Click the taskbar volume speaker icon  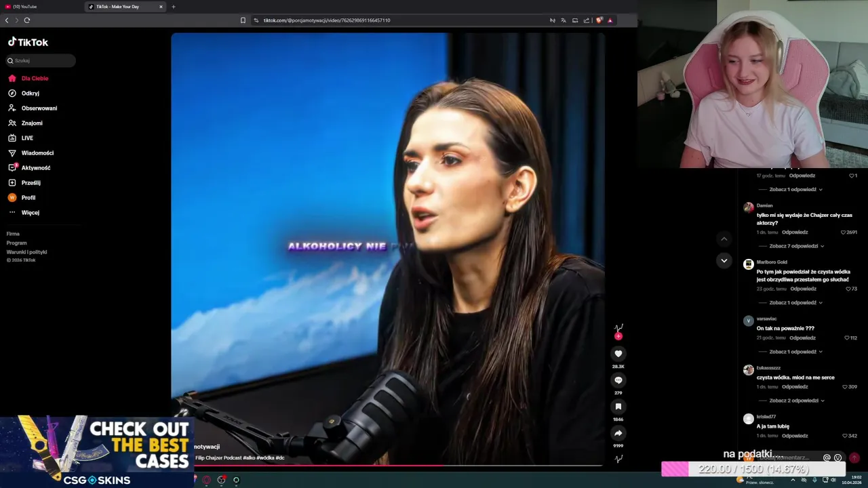(833, 480)
